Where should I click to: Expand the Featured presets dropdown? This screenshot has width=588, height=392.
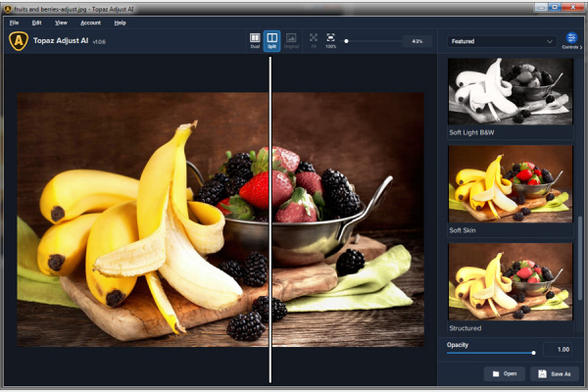(x=502, y=41)
